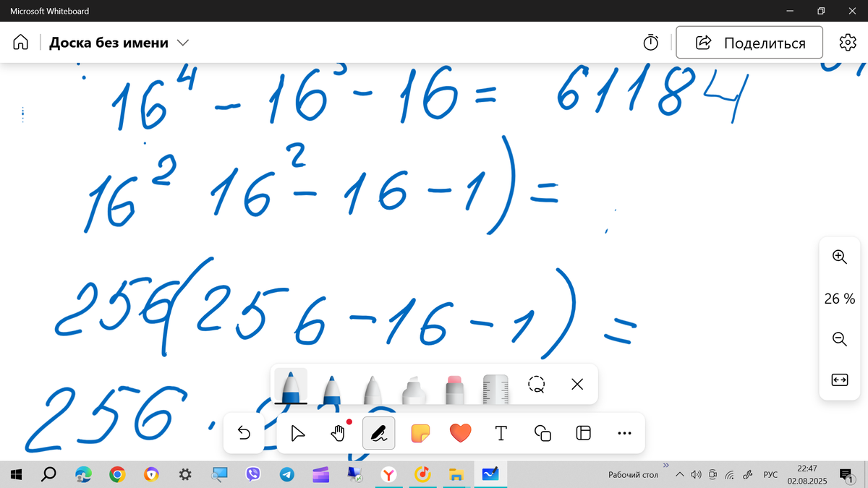Open more tools with three dots
This screenshot has height=488, width=868.
[625, 433]
